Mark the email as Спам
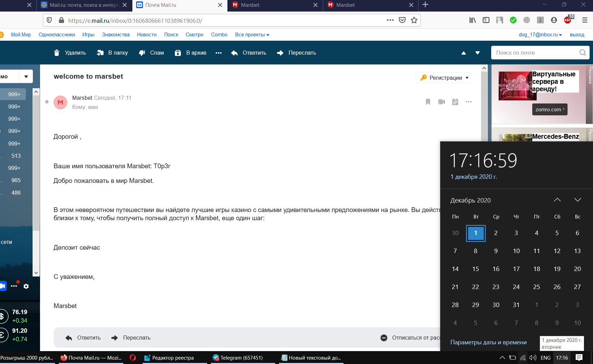The image size is (593, 364). [151, 53]
